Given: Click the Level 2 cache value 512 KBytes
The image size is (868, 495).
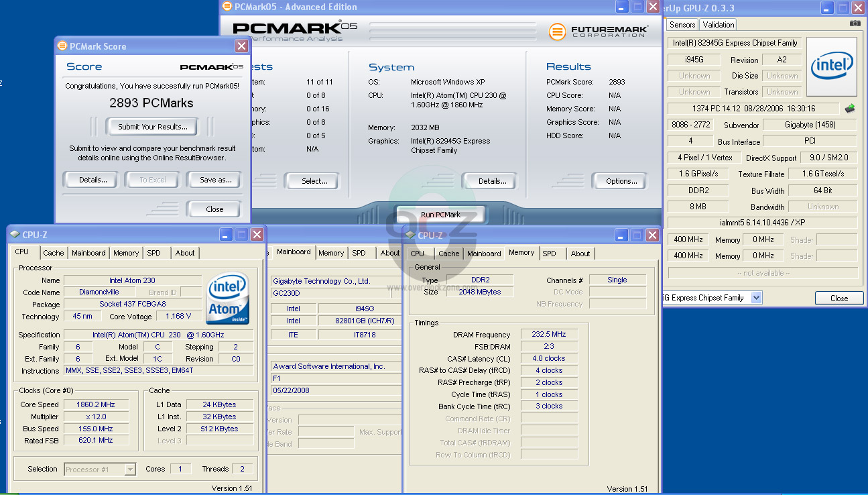Looking at the screenshot, I should 221,429.
